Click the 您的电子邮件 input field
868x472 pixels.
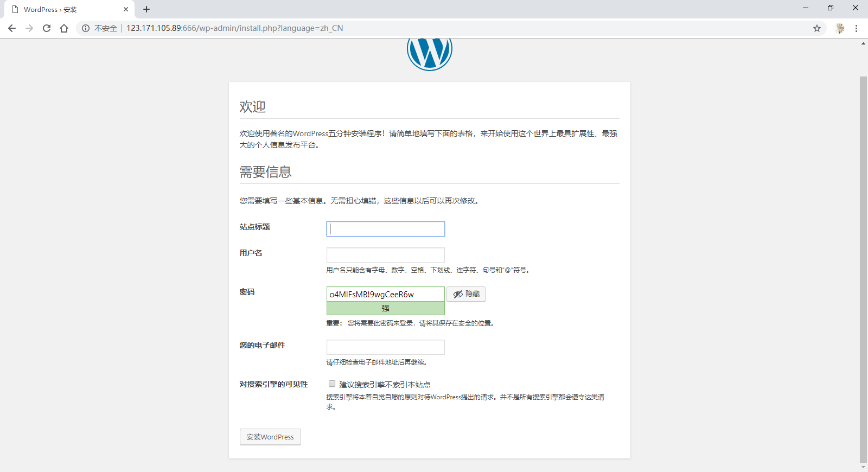(385, 347)
